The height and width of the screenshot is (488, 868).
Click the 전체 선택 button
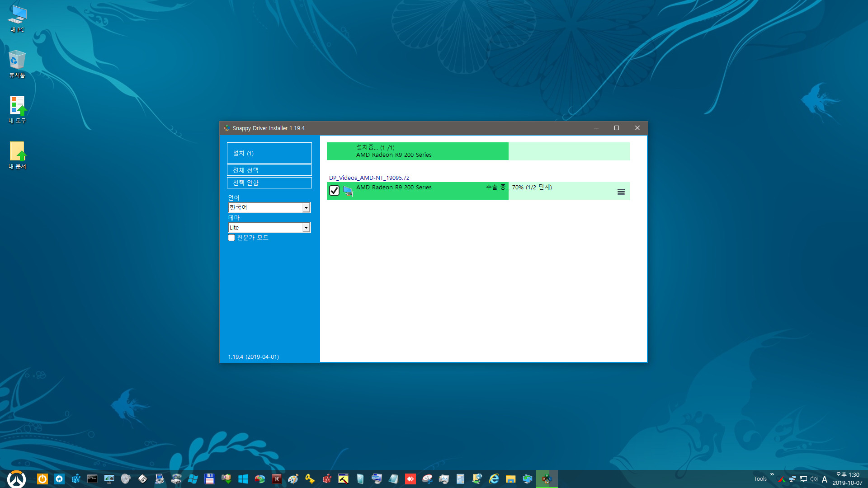[x=269, y=170]
